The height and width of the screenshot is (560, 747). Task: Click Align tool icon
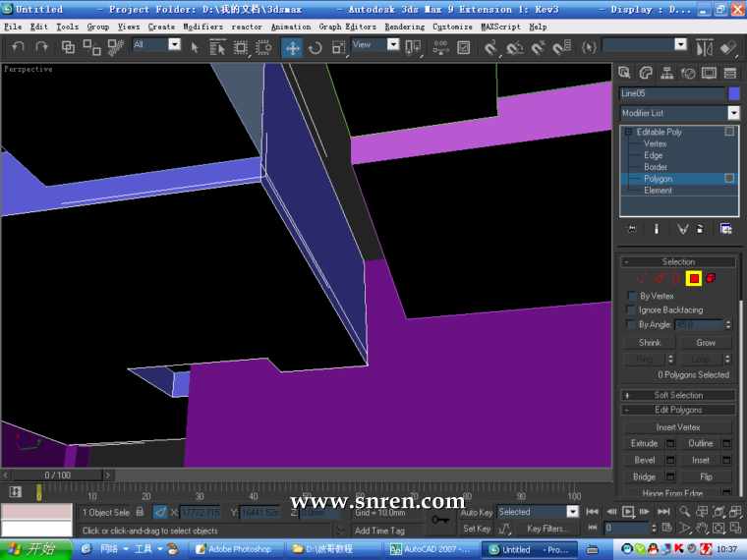pos(727,47)
